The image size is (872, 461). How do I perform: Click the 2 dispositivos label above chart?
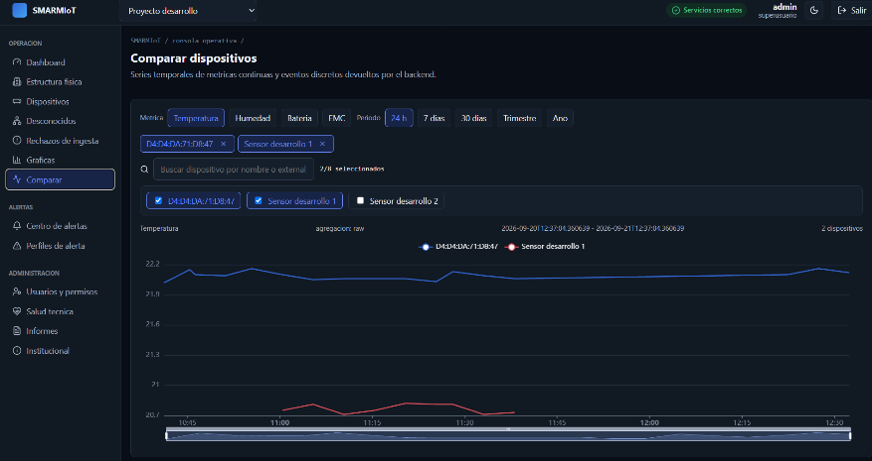842,229
